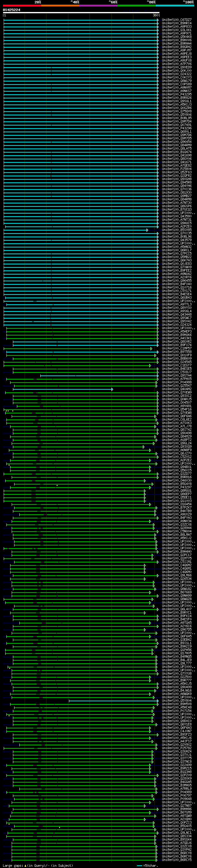Image resolution: width=197 pixels, height=868 pixels.
Task: Select hit label UniRef100_Q6J270
Action: (177, 454)
